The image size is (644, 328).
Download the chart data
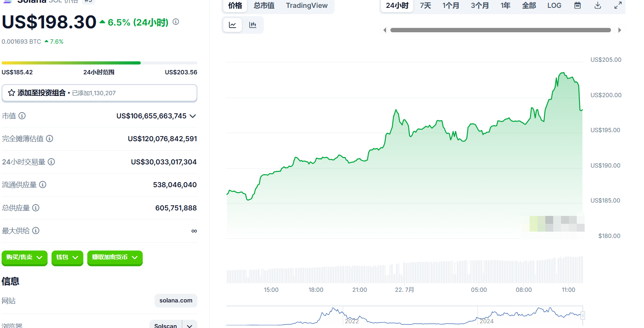[598, 6]
